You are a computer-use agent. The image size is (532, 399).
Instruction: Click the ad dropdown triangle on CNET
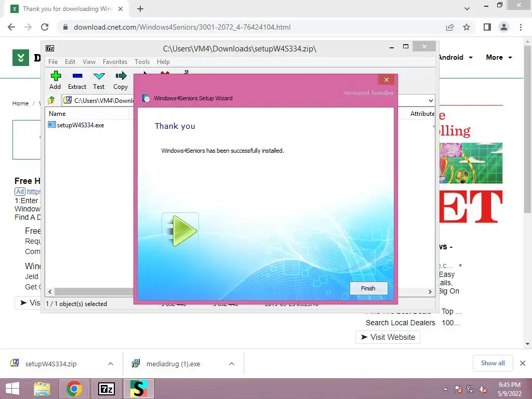(x=460, y=265)
